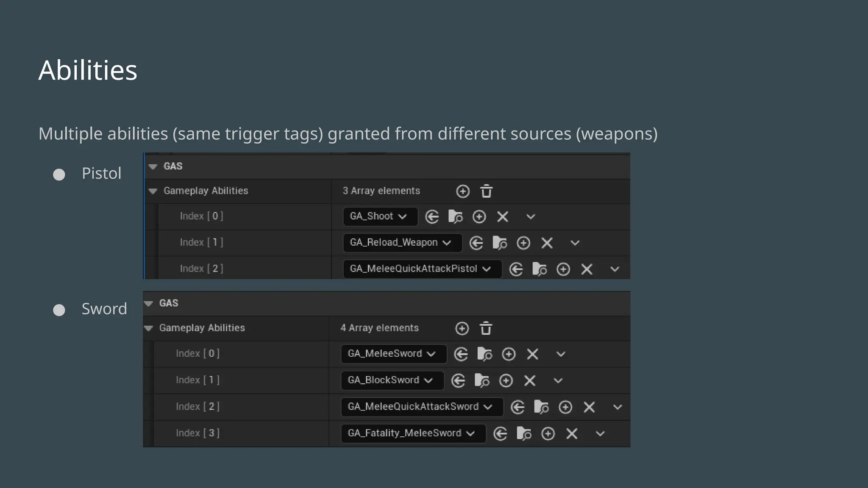Browse to GA_MeleeQuickAttackSword in content browser
Image resolution: width=868 pixels, height=488 pixels.
[542, 408]
